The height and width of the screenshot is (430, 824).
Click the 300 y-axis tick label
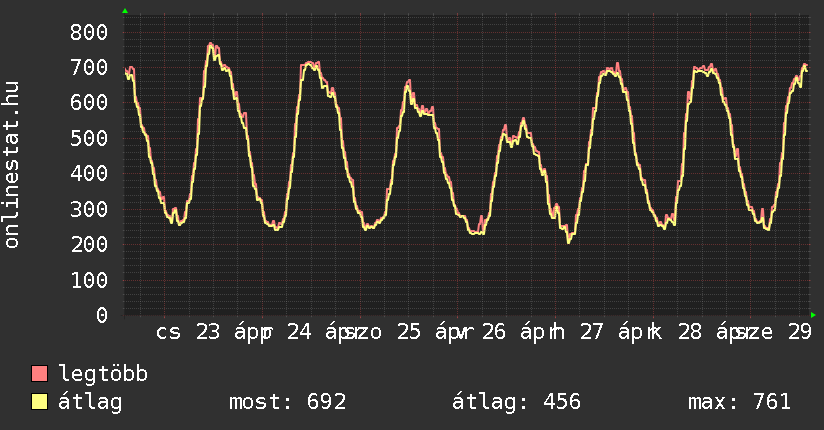pyautogui.click(x=88, y=209)
